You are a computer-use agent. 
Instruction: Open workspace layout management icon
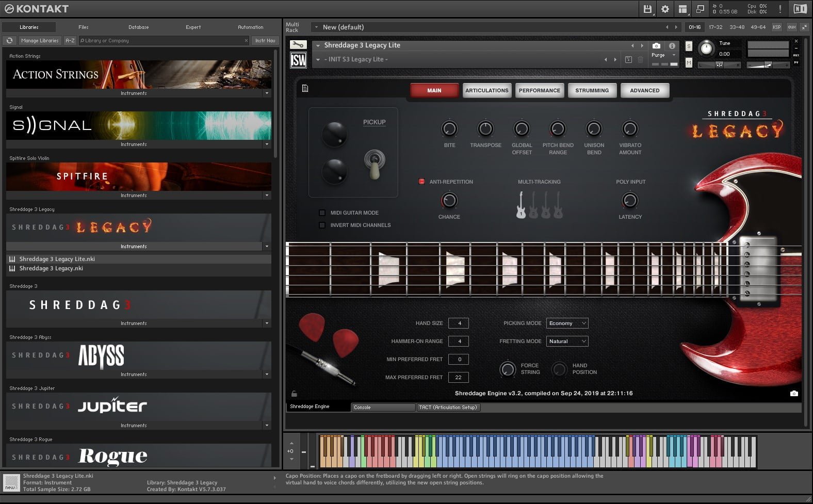(682, 9)
